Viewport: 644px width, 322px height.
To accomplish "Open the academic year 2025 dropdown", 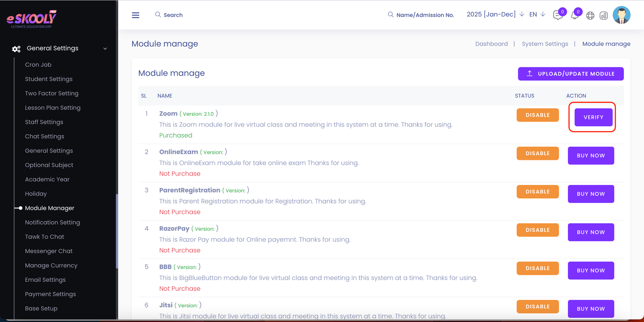I will pos(495,15).
